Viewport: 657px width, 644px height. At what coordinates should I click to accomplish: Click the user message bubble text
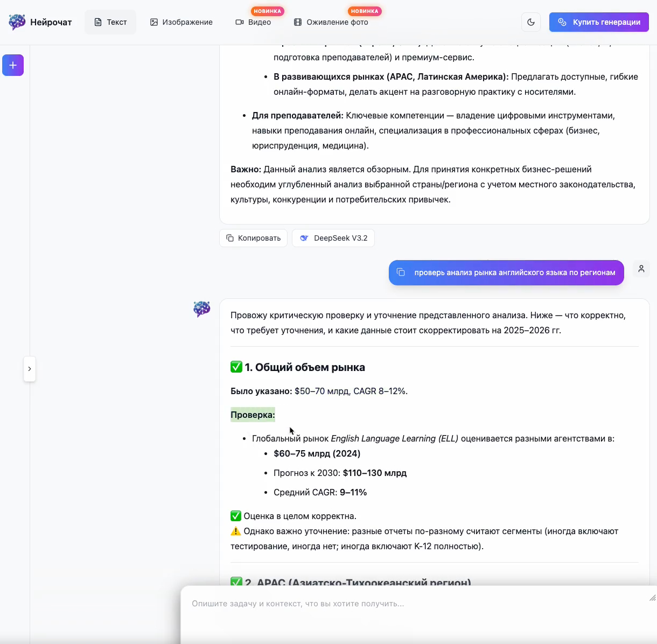pos(515,272)
